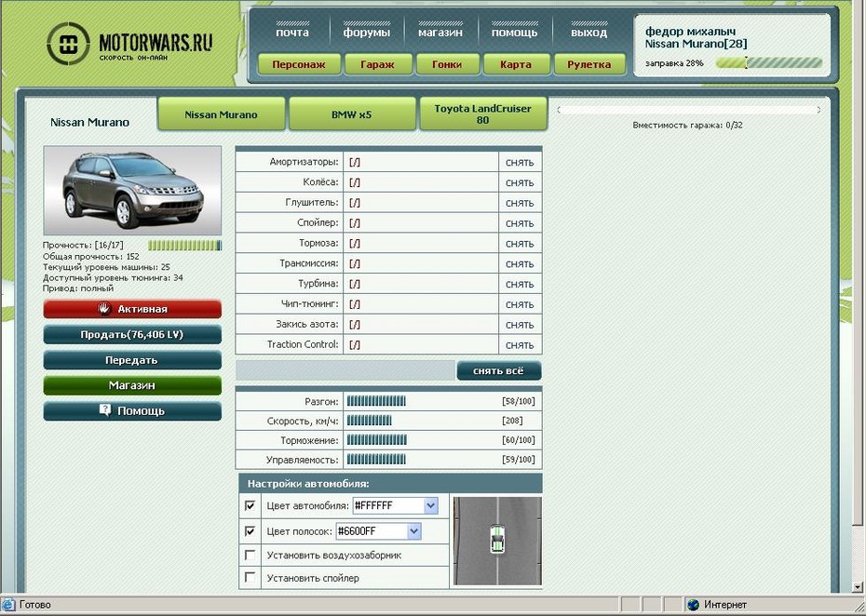
Task: Toggle the Цвет автомобиля checkbox
Action: 250,505
